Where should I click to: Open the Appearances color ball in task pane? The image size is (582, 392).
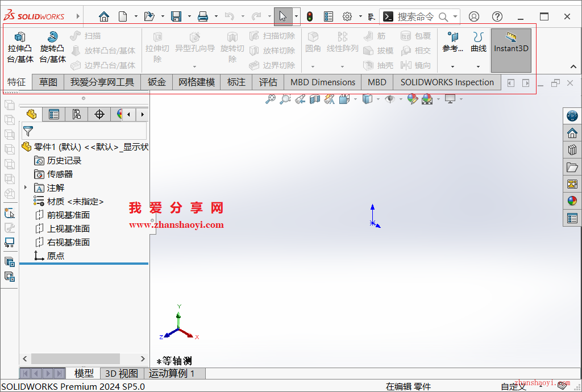coord(572,201)
